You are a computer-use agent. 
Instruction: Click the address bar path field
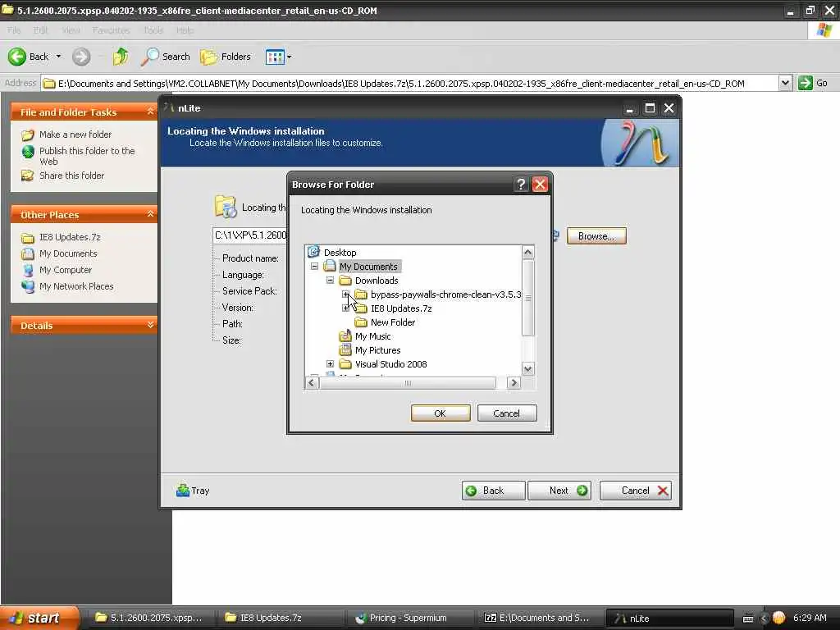point(410,83)
